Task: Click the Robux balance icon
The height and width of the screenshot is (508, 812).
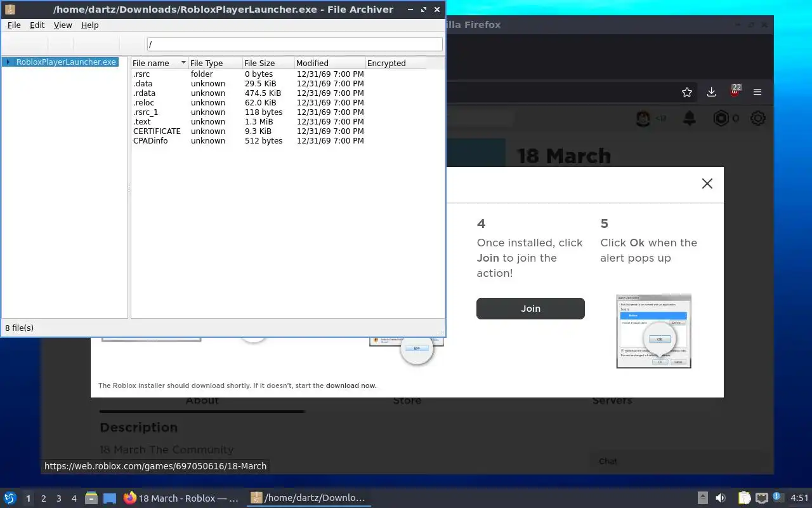Action: pyautogui.click(x=721, y=118)
